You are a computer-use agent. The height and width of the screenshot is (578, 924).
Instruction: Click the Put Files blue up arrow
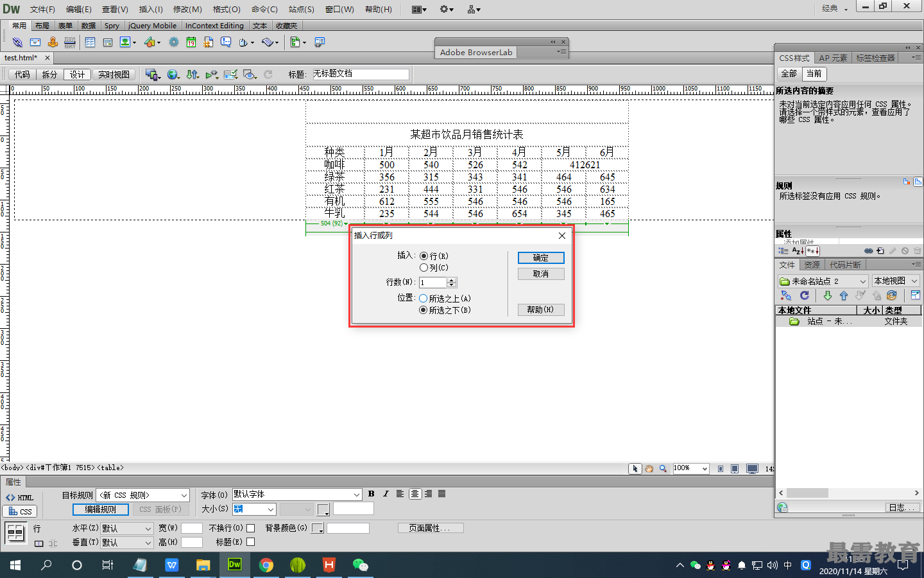tap(844, 295)
